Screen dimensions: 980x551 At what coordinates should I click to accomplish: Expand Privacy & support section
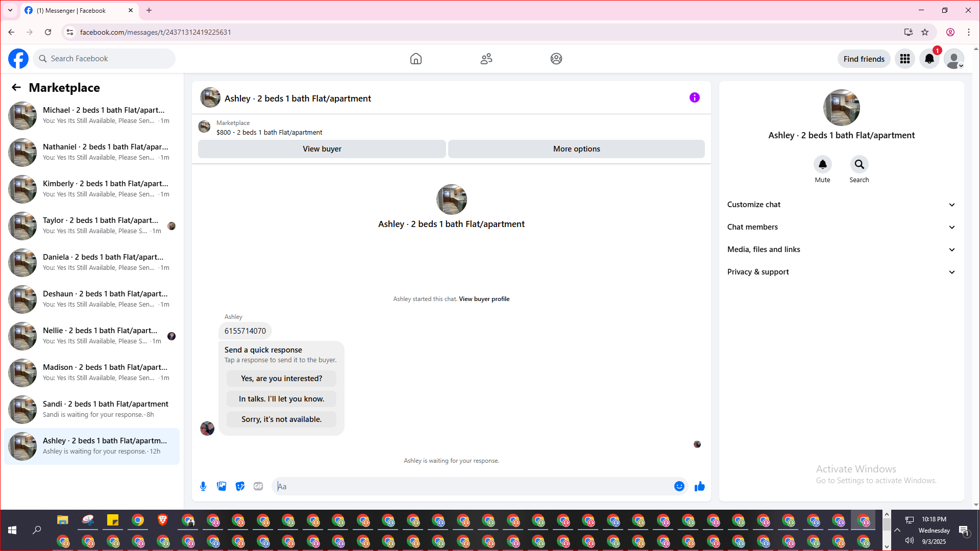pos(841,272)
